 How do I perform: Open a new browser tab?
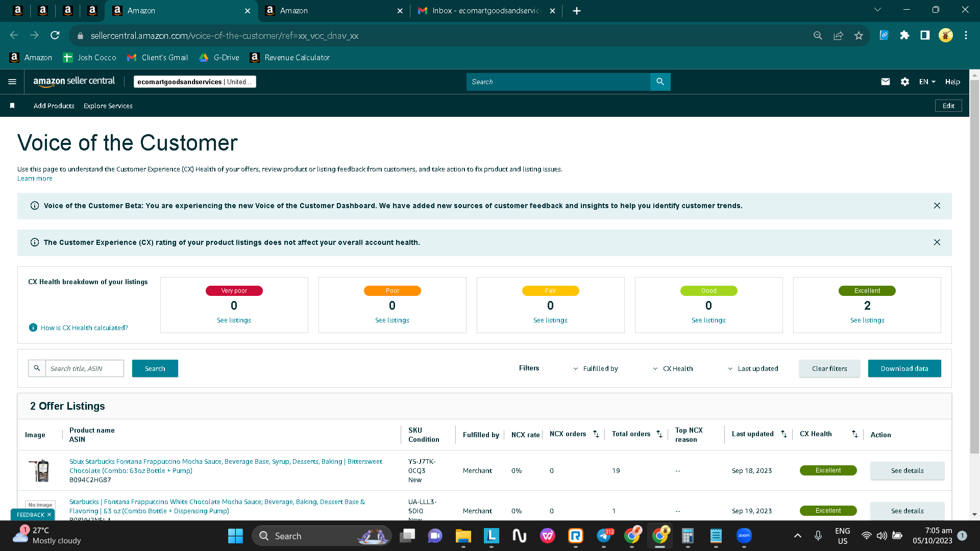[577, 11]
